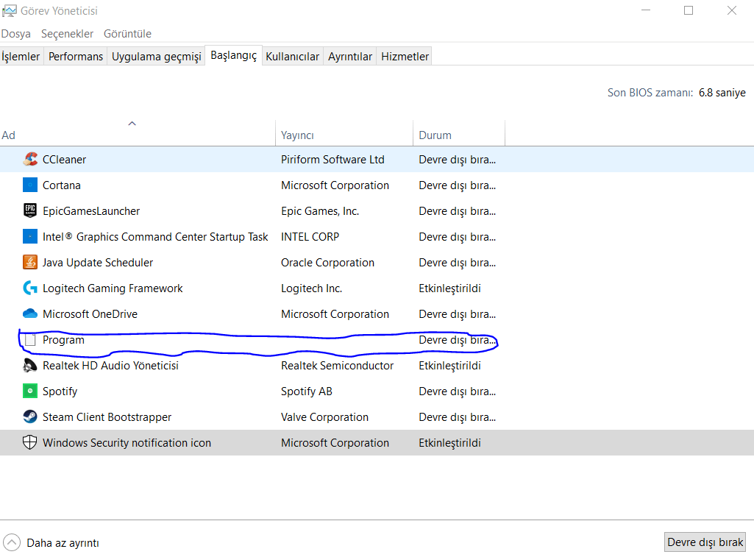The height and width of the screenshot is (560, 754).
Task: Select the Steam Client Bootstrapper name
Action: pos(107,417)
